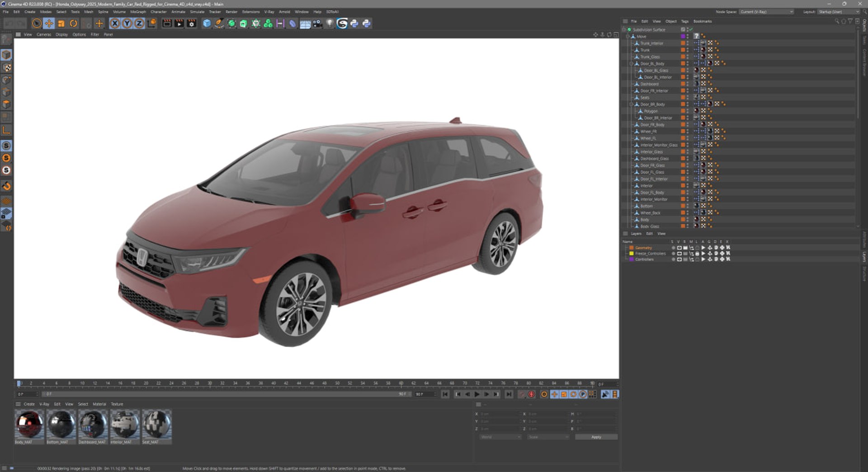Toggle Subdivision Surface enable checkmark
This screenshot has width=868, height=472.
pos(691,30)
